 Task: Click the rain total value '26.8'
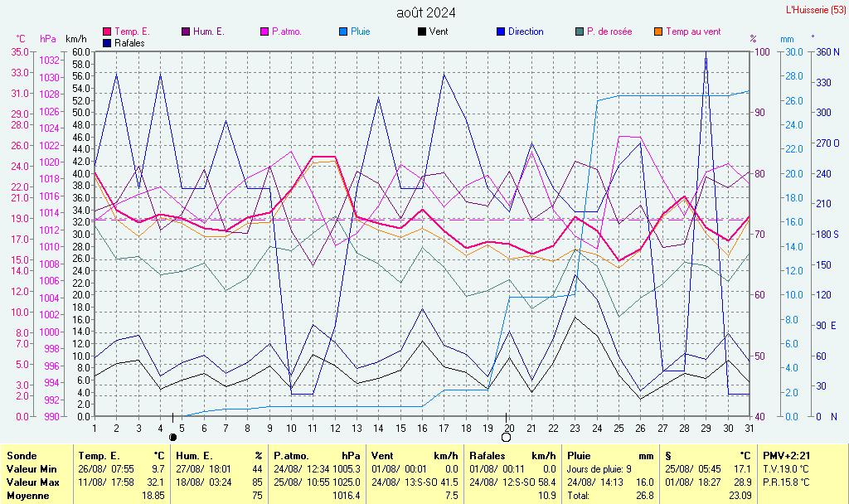645,496
